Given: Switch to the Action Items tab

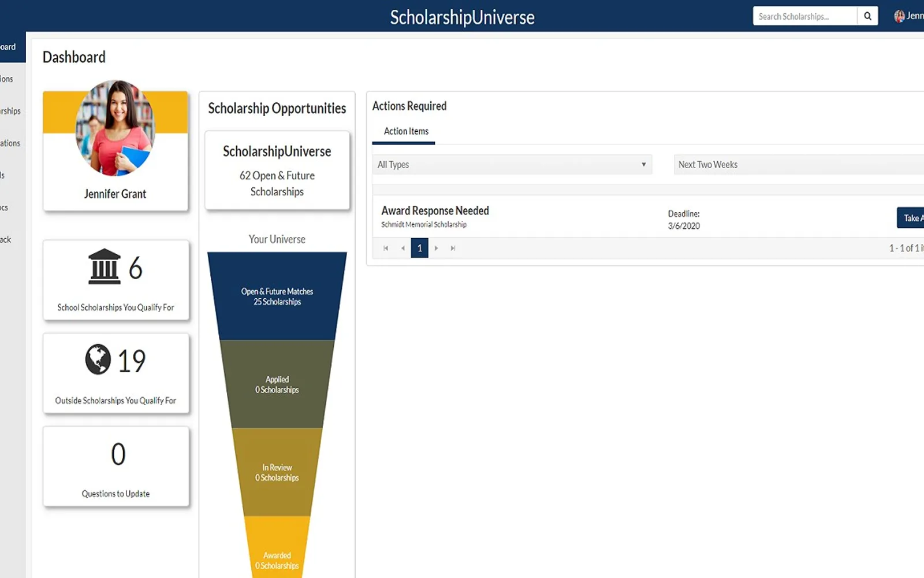Looking at the screenshot, I should (x=406, y=131).
